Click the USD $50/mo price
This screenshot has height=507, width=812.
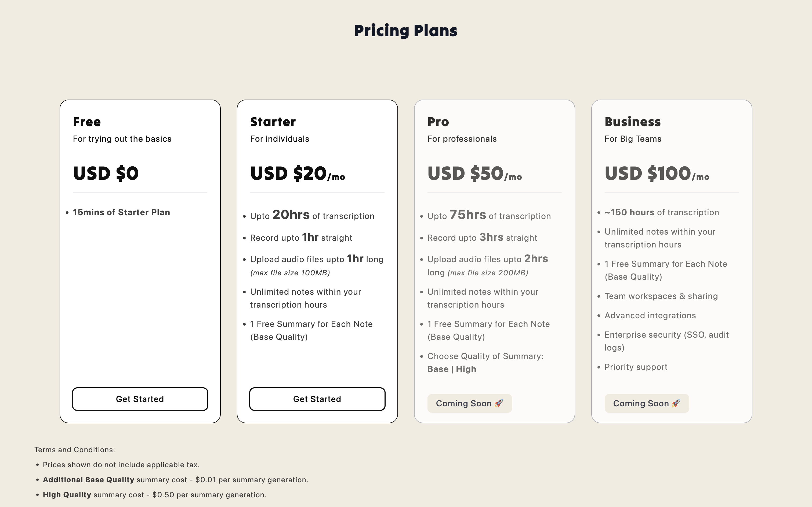pyautogui.click(x=474, y=173)
